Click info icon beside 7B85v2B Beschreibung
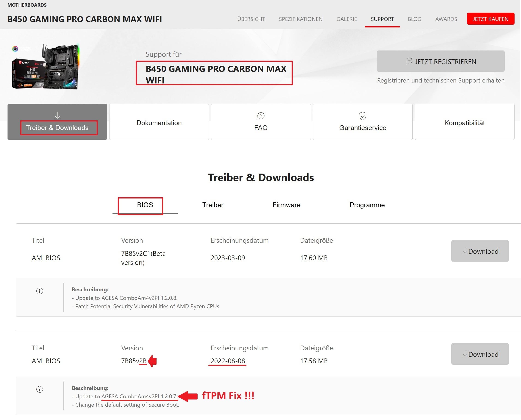The height and width of the screenshot is (420, 521). click(40, 389)
